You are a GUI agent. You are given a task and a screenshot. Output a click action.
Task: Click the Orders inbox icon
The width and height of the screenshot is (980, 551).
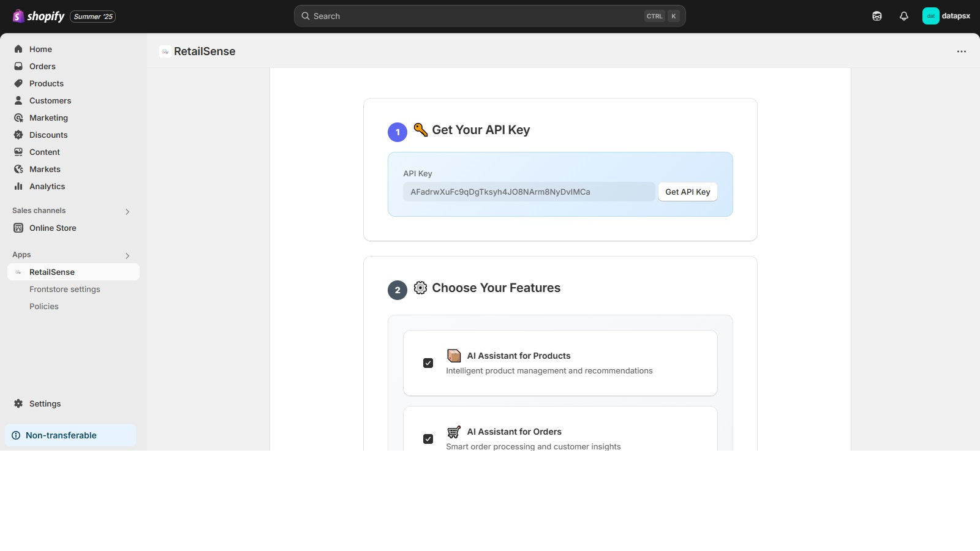tap(18, 66)
